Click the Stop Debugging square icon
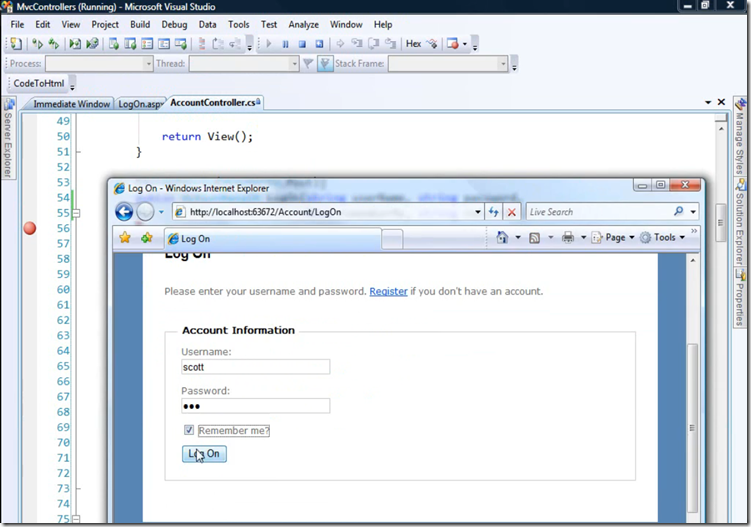 [x=302, y=44]
